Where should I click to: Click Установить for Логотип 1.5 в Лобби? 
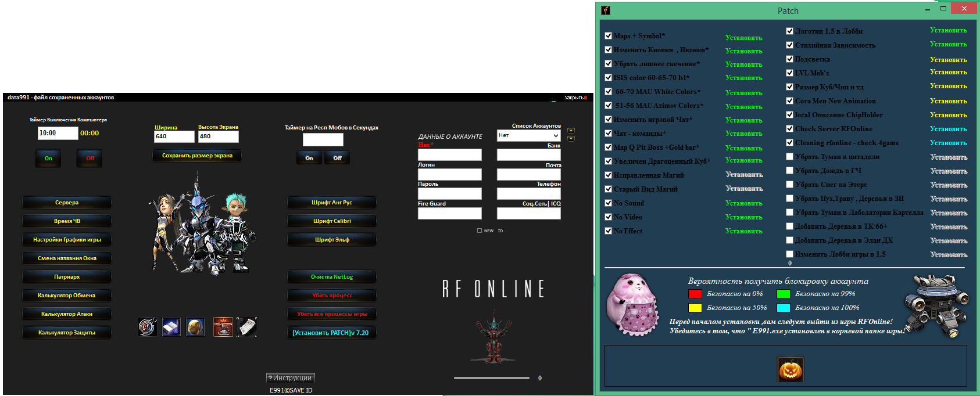tap(948, 30)
